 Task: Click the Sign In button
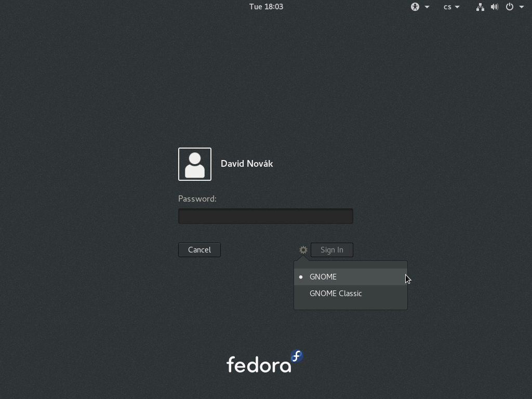click(x=332, y=250)
